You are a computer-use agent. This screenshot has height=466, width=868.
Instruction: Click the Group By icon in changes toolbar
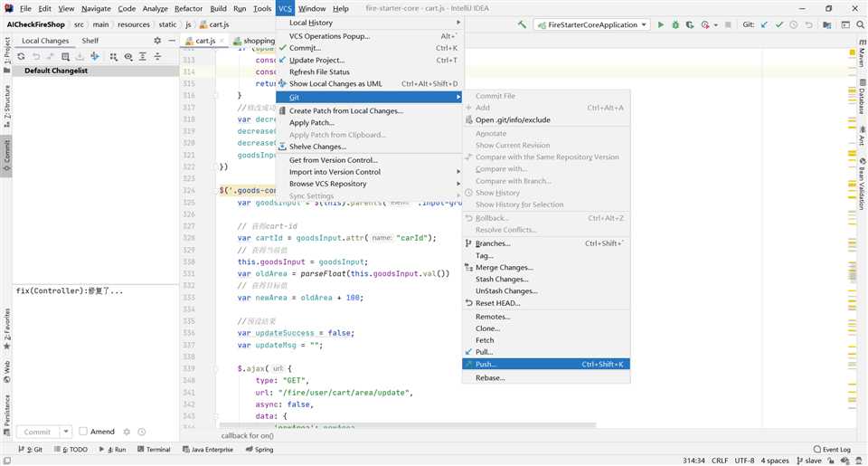[114, 56]
